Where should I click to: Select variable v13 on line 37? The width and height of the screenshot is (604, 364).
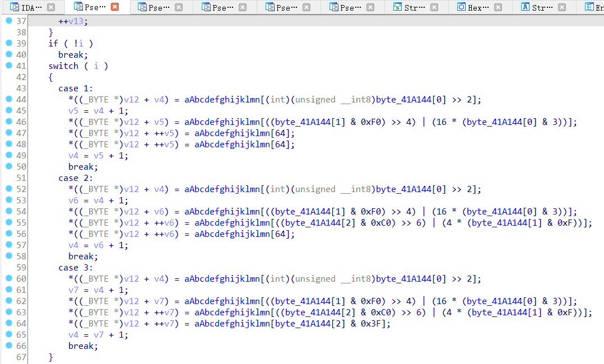coord(78,21)
